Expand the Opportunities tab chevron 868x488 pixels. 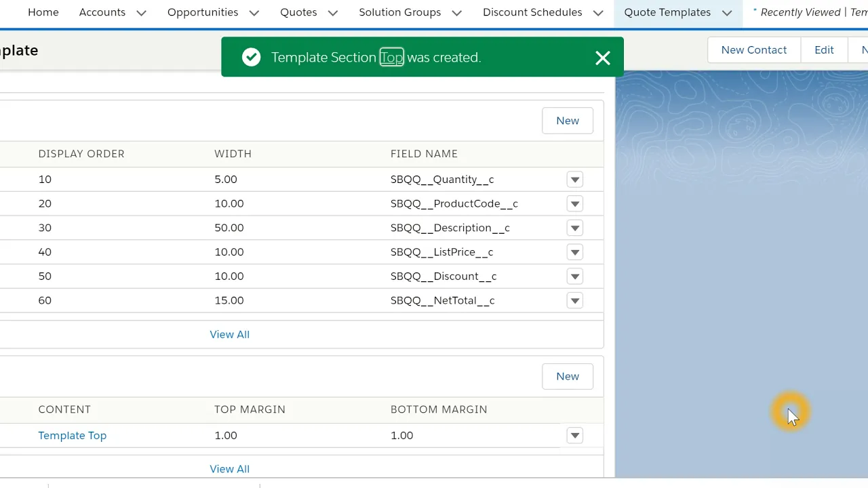pyautogui.click(x=254, y=13)
